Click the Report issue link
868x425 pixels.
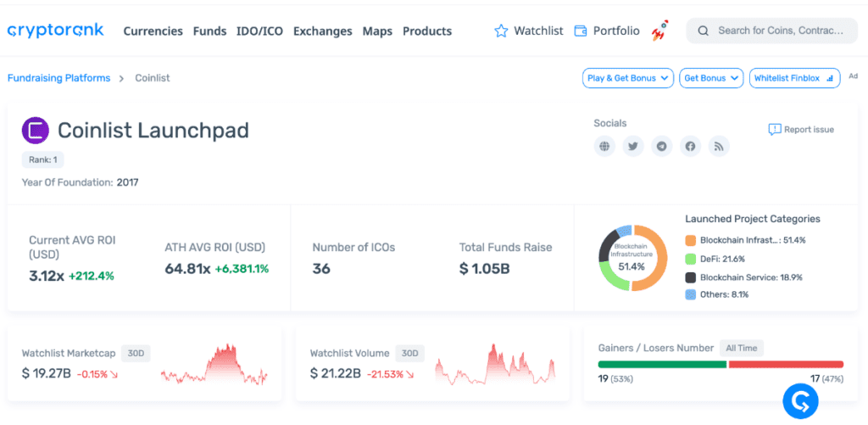[x=801, y=130]
